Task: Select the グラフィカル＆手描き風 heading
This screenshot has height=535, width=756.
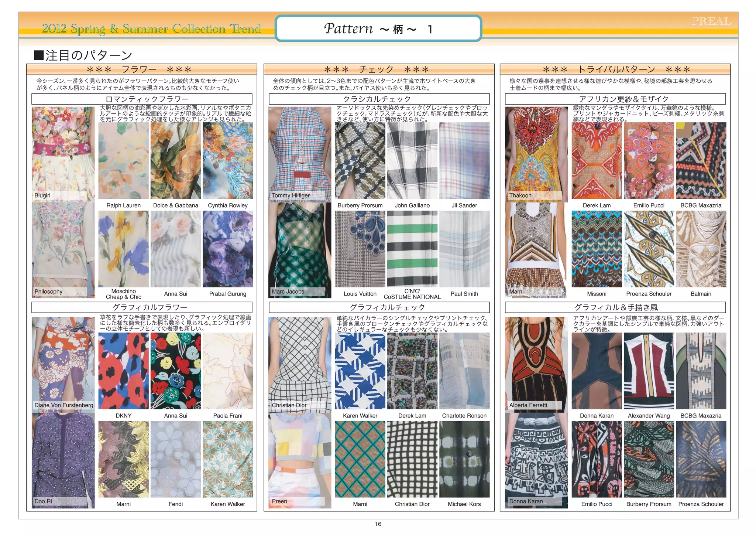Action: tap(615, 307)
